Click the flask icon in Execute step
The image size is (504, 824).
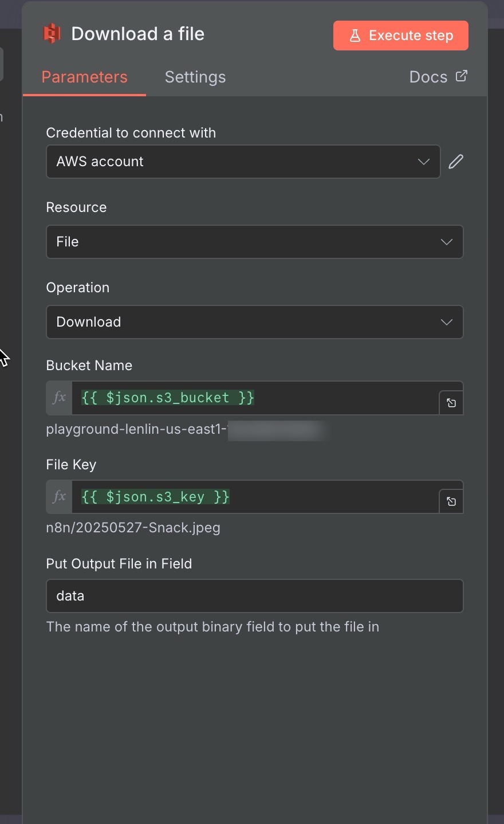tap(355, 36)
